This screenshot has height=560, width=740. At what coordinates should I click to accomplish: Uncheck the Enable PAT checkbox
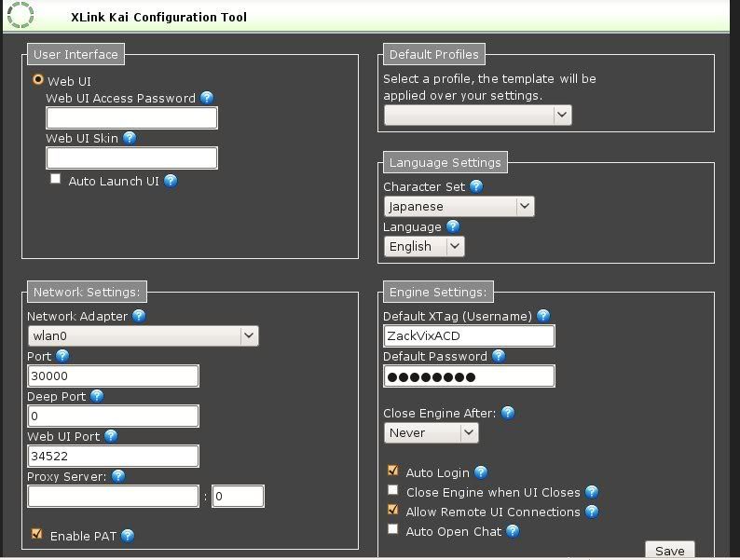pos(36,534)
